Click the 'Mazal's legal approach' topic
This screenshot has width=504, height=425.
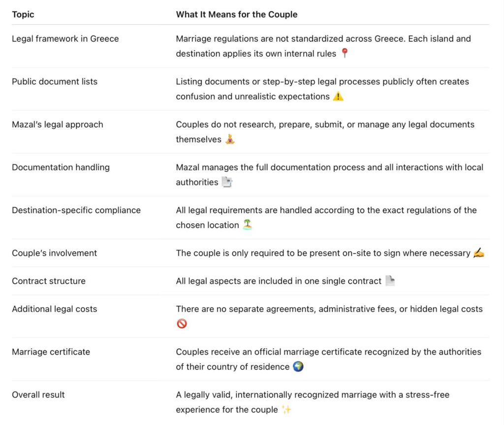(58, 124)
